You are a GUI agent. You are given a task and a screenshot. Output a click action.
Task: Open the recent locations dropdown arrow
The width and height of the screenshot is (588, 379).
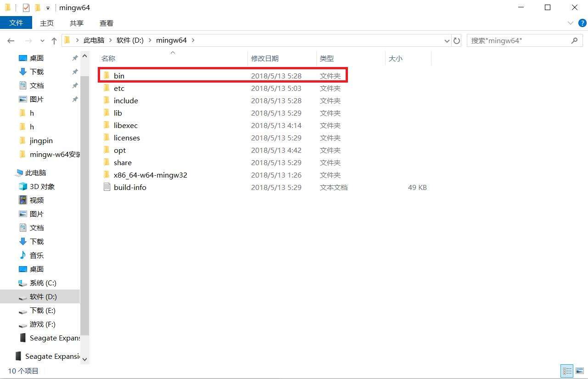42,41
